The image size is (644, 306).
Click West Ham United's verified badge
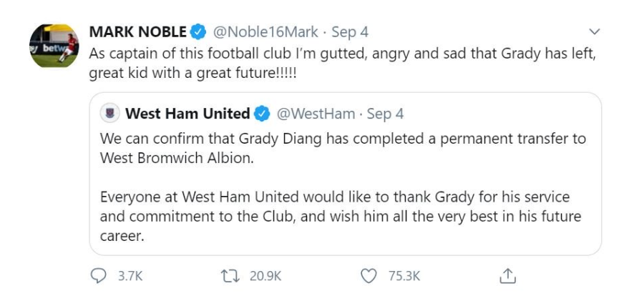pyautogui.click(x=263, y=113)
